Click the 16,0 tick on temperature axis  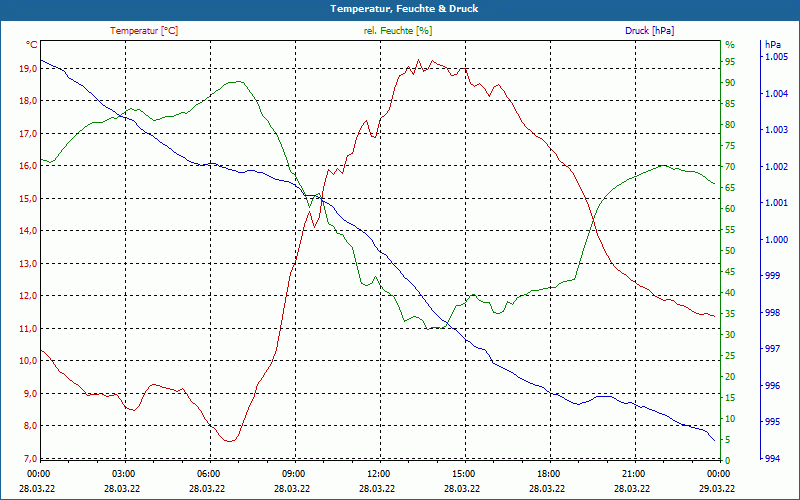click(x=29, y=166)
